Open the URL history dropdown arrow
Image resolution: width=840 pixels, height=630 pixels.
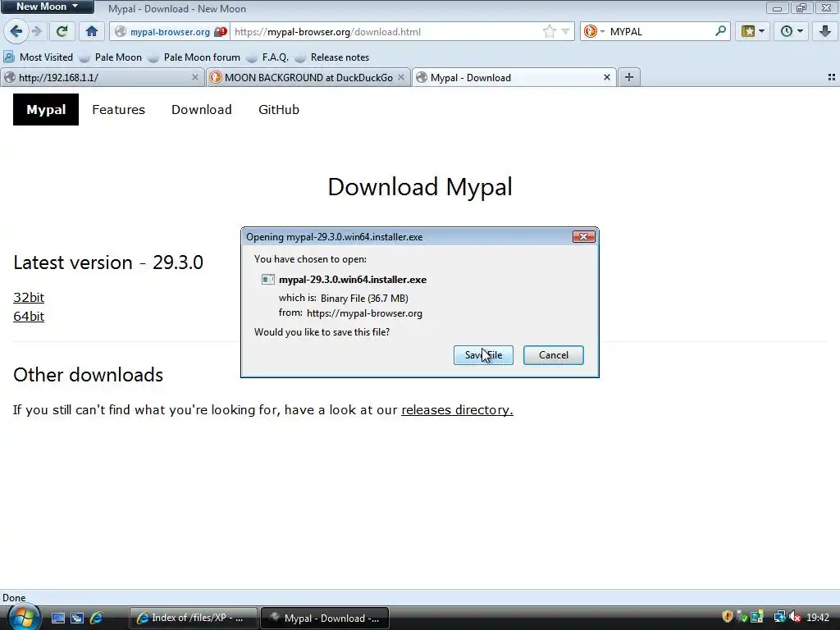pyautogui.click(x=565, y=32)
